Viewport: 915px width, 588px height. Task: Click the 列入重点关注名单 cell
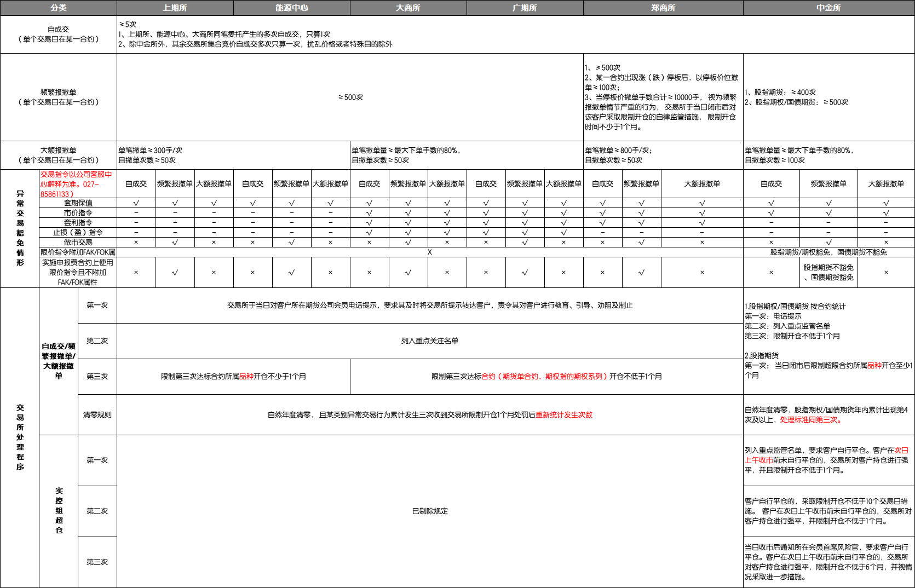430,341
